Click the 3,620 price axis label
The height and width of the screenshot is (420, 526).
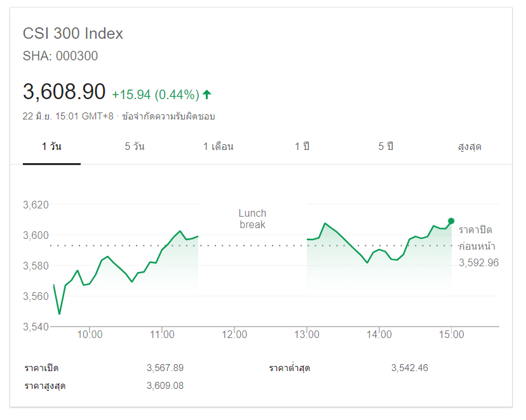(36, 205)
